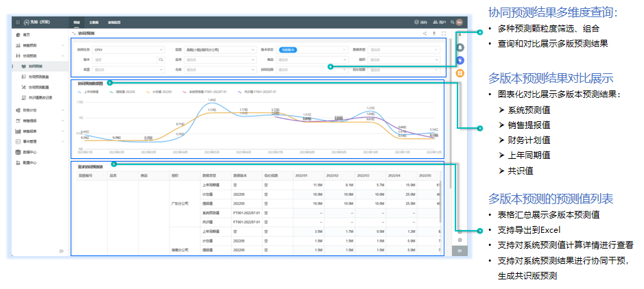Click the download export icon
This screenshot has width=644, height=289.
434,33
